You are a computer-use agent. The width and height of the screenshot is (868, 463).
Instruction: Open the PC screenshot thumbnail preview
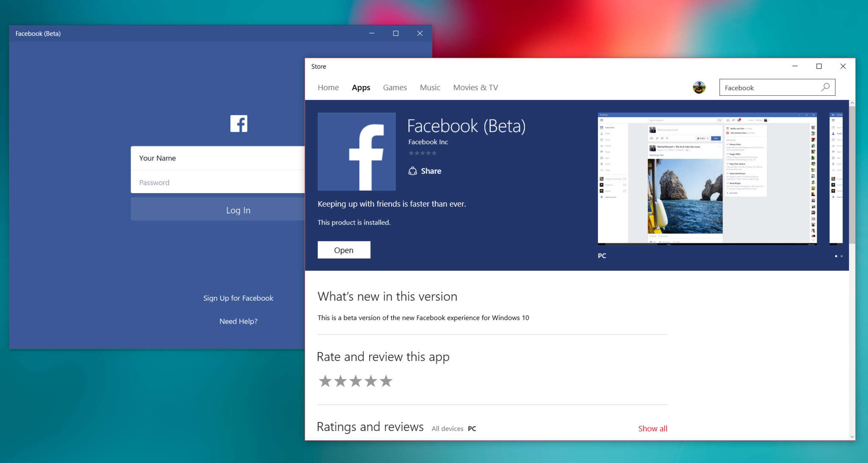click(707, 178)
